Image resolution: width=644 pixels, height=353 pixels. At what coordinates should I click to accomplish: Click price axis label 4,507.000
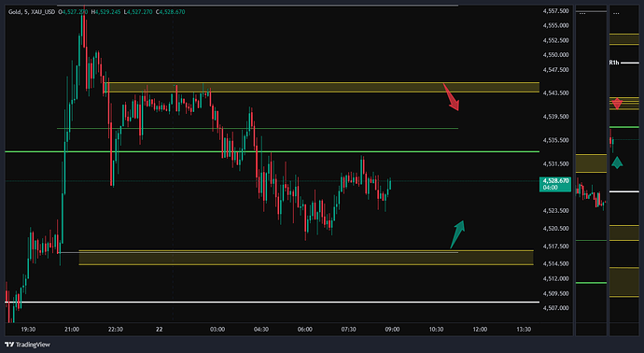(555, 308)
